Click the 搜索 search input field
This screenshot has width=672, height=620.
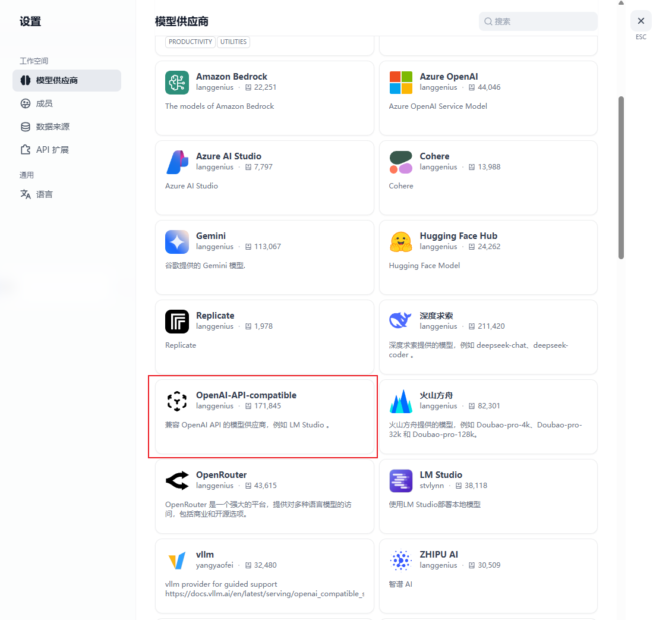pyautogui.click(x=538, y=21)
